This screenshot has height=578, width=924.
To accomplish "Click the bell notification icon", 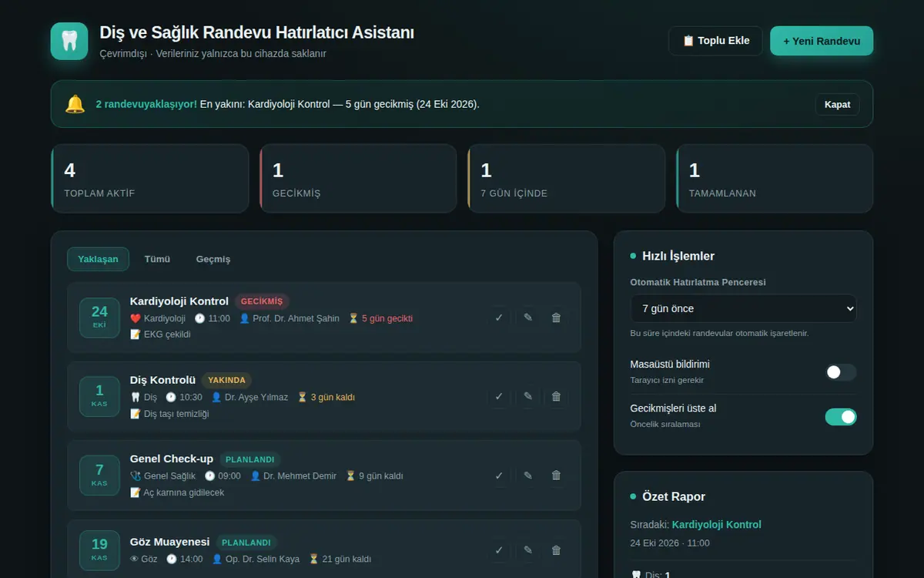I will click(75, 104).
